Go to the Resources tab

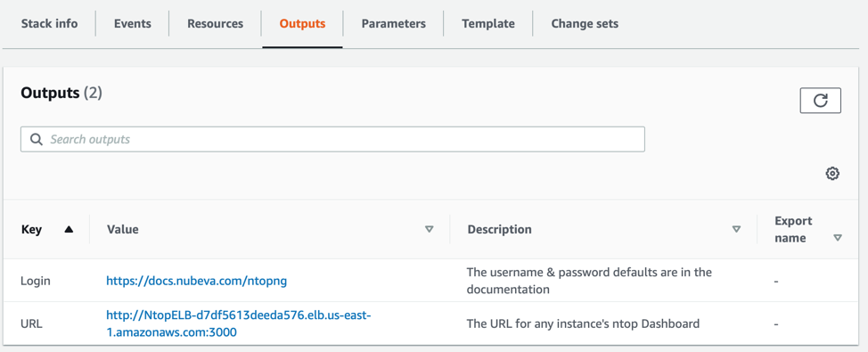216,24
